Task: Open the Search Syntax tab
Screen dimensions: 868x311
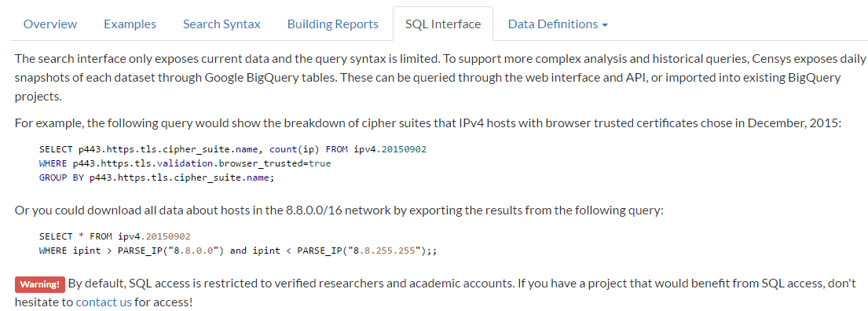Action: [x=222, y=24]
